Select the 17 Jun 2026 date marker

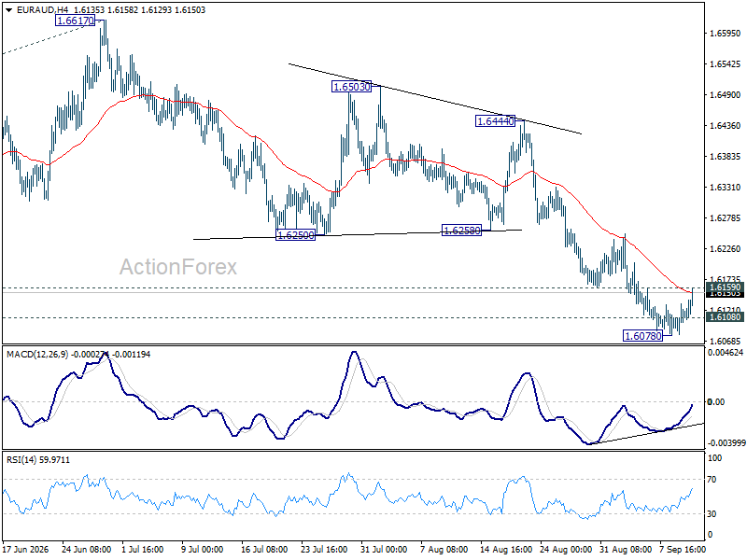click(26, 550)
